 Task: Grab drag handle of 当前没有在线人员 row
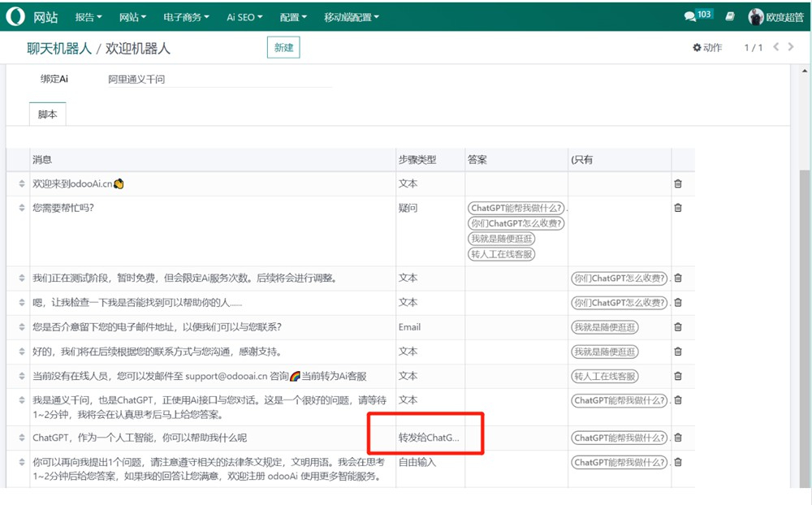pos(22,376)
